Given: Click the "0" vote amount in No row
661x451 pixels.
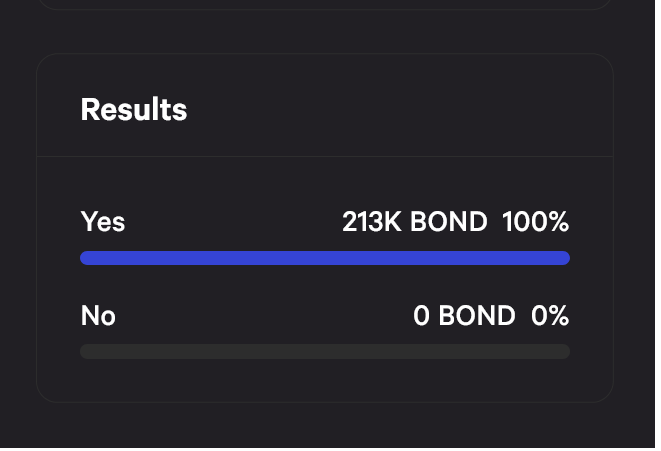Looking at the screenshot, I should tap(421, 316).
